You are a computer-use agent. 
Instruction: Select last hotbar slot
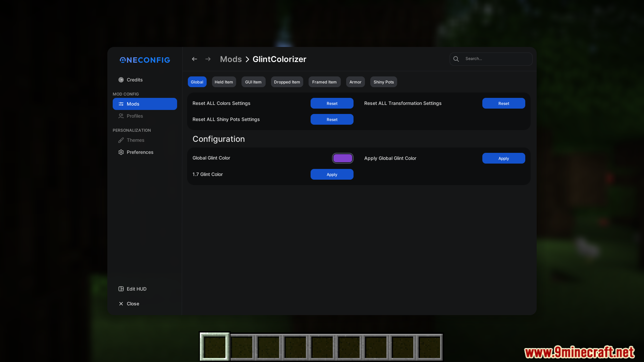(x=430, y=347)
